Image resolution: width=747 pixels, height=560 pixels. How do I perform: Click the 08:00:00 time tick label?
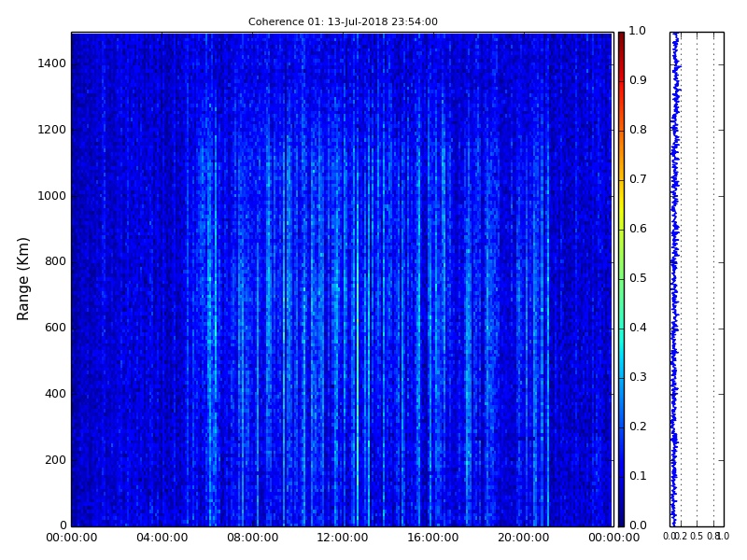[252, 538]
